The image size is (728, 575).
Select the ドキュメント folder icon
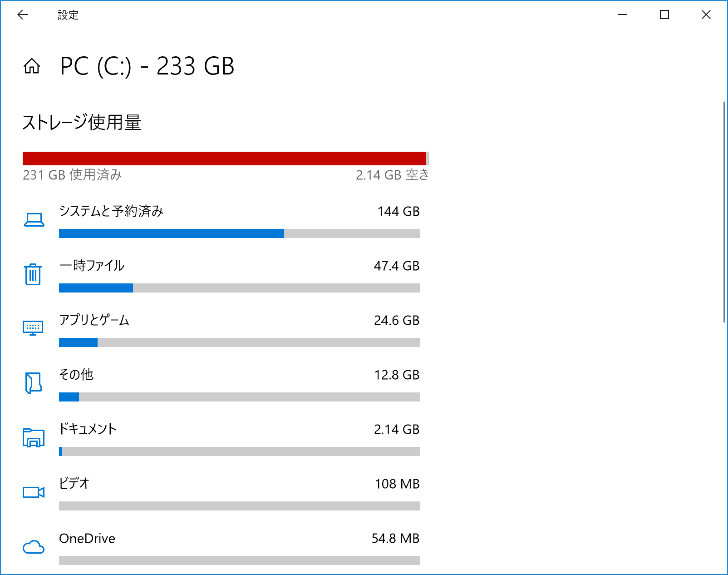tap(32, 437)
